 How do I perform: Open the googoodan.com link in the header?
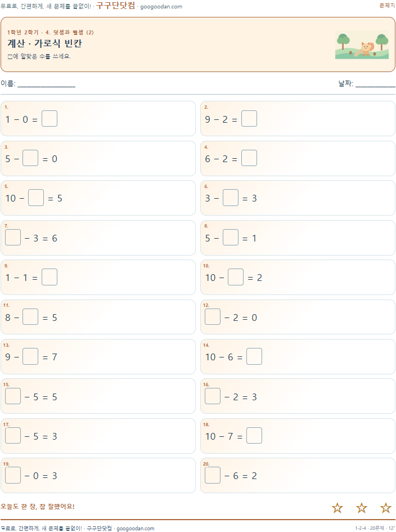pos(161,6)
